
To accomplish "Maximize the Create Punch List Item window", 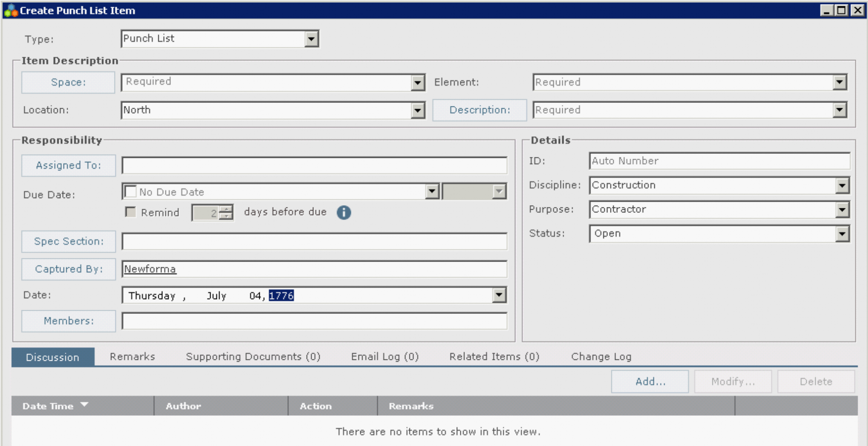I will pos(841,10).
